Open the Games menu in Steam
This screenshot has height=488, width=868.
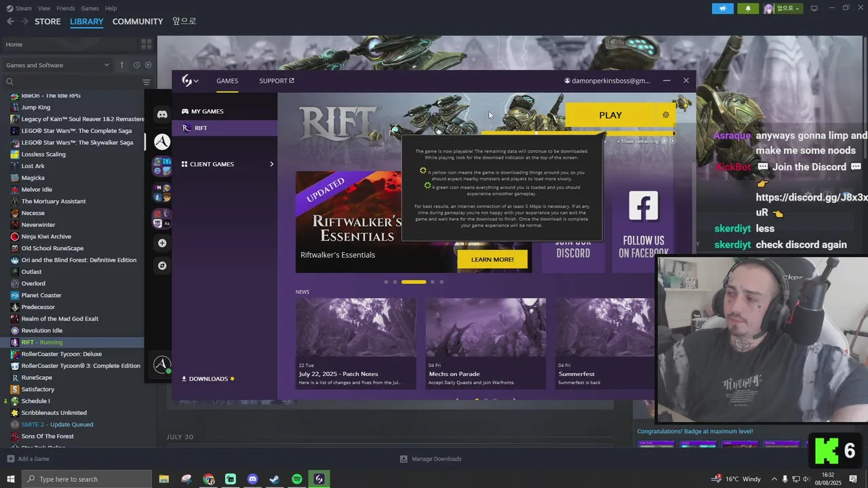[90, 8]
